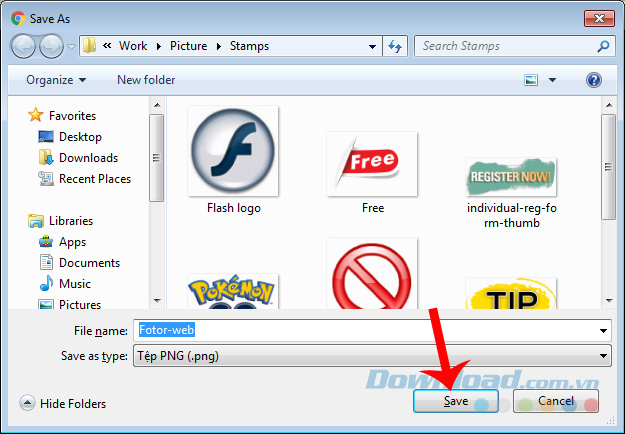Image resolution: width=625 pixels, height=434 pixels.
Task: Select the Flash logo thumbnail
Action: click(x=233, y=151)
